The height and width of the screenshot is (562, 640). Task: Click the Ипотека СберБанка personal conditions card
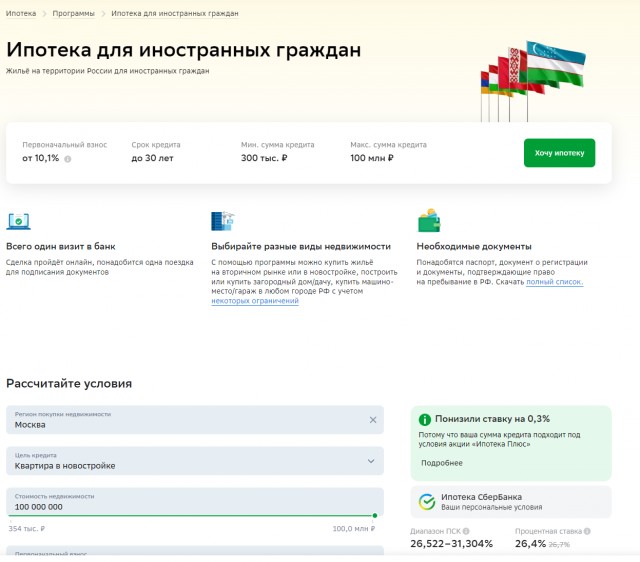click(x=511, y=502)
